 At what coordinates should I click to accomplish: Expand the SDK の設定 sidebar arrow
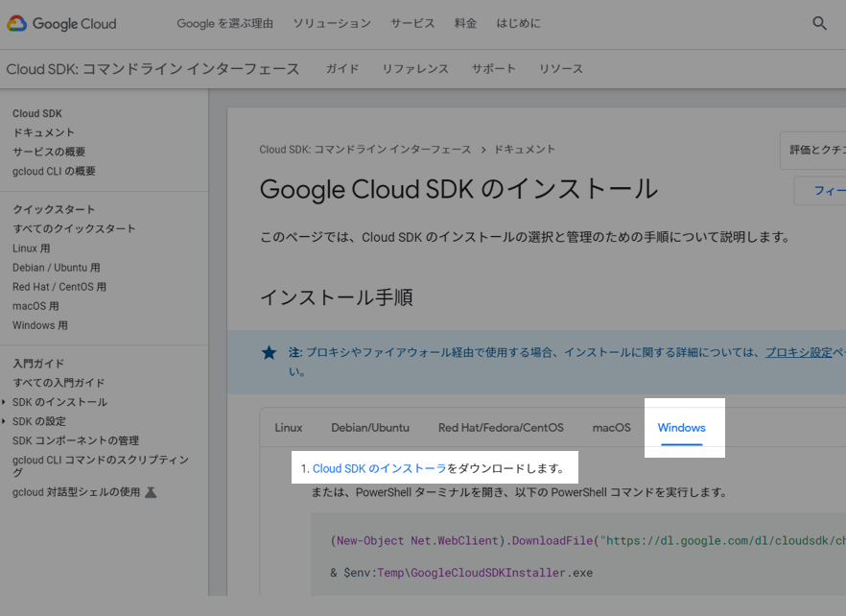[x=4, y=421]
